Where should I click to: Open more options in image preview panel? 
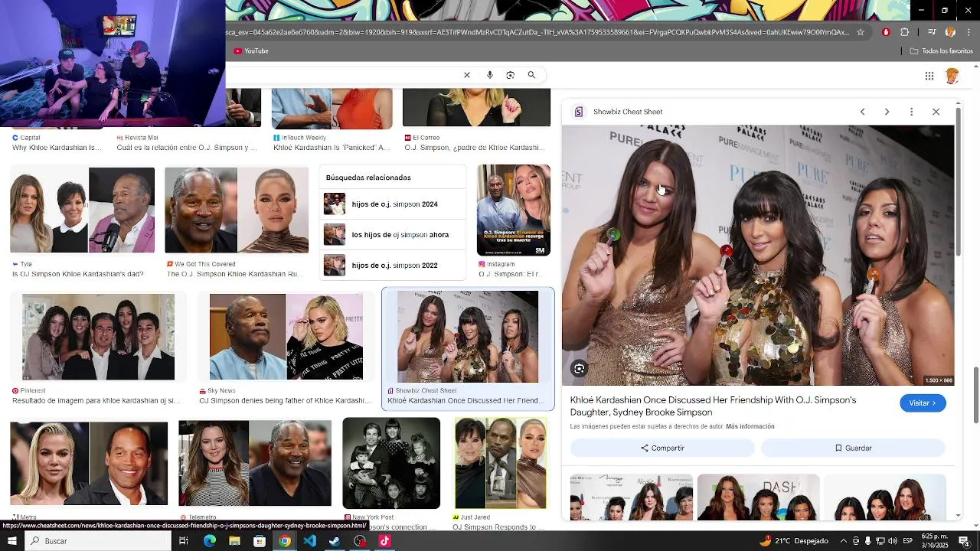coord(911,112)
